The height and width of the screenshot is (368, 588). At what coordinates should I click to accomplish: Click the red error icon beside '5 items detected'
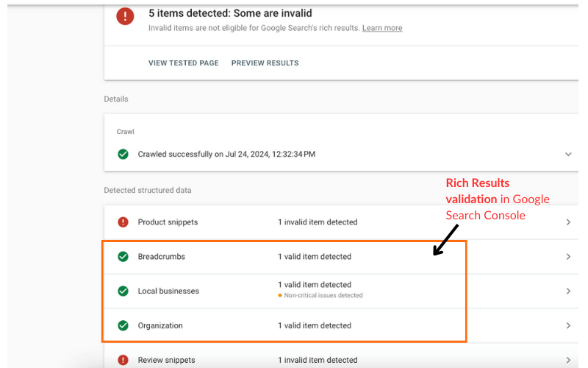125,16
